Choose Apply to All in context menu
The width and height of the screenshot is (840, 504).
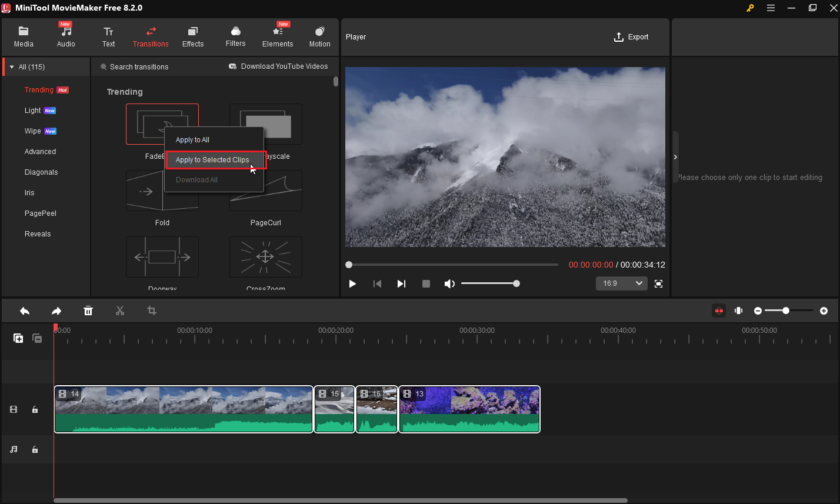214,140
